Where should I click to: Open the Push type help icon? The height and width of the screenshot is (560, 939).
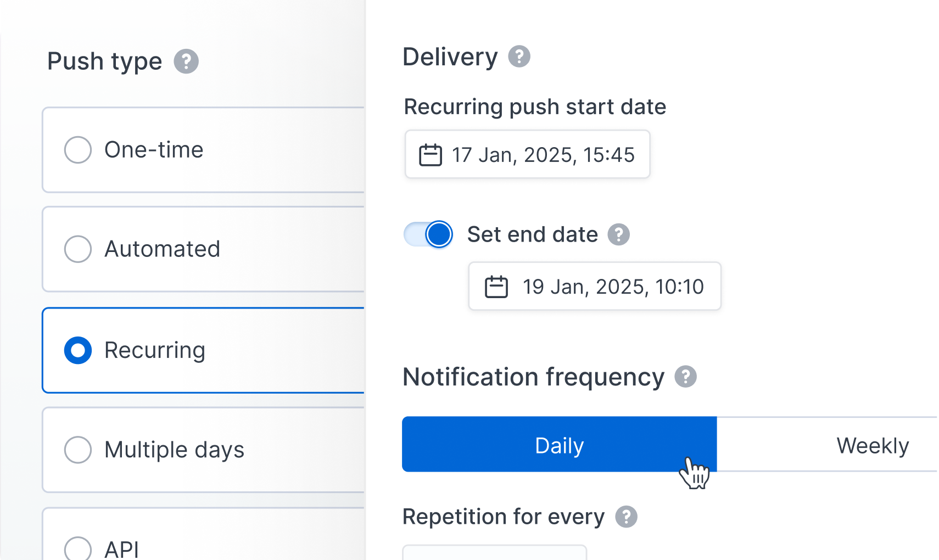tap(186, 61)
